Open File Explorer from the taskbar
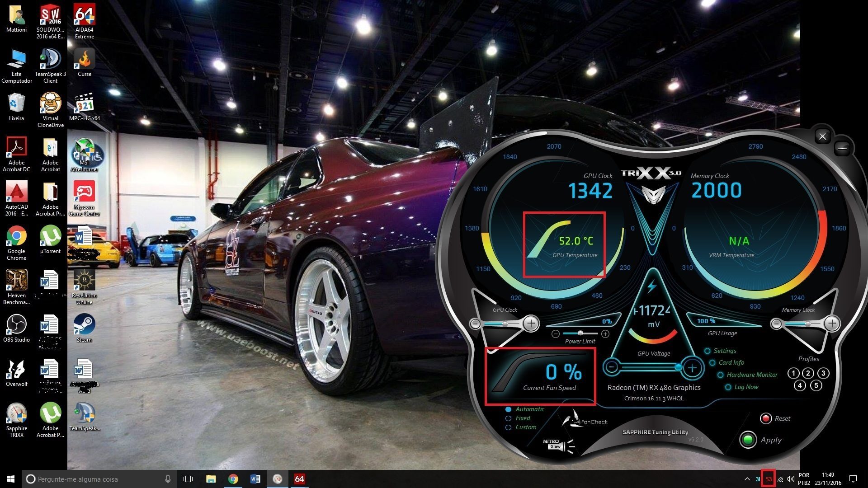The image size is (868, 488). (211, 479)
